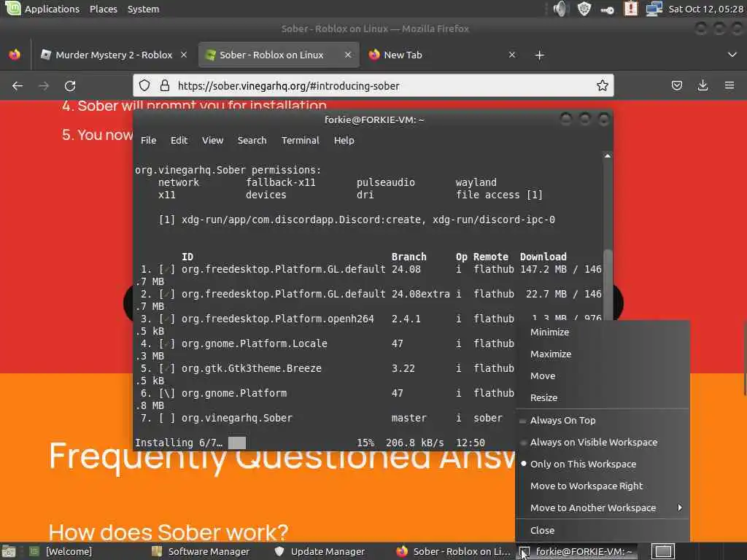The image size is (747, 560).
Task: Open the terminal View menu
Action: [x=212, y=141]
